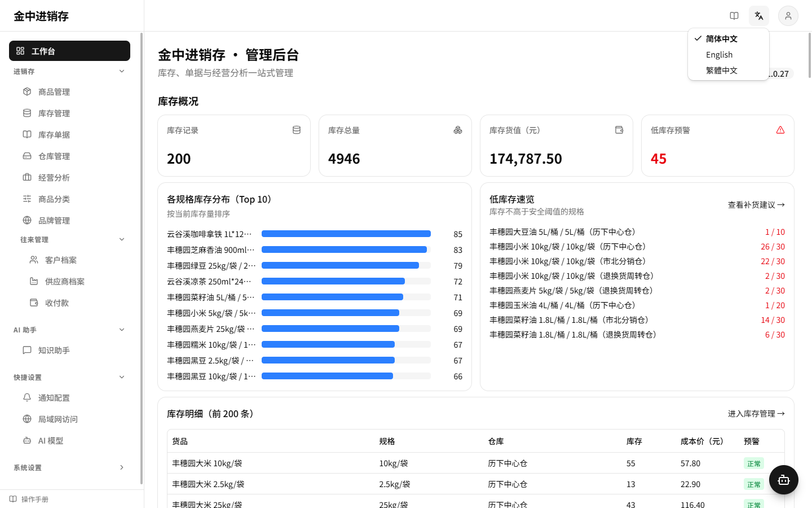Collapse the AI 助手 sidebar group
Image resolution: width=812 pixels, height=508 pixels.
(69, 330)
